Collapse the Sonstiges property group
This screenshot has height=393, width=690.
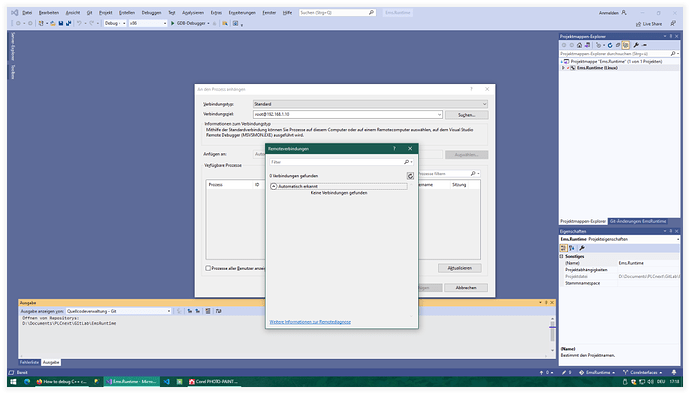[x=562, y=256]
